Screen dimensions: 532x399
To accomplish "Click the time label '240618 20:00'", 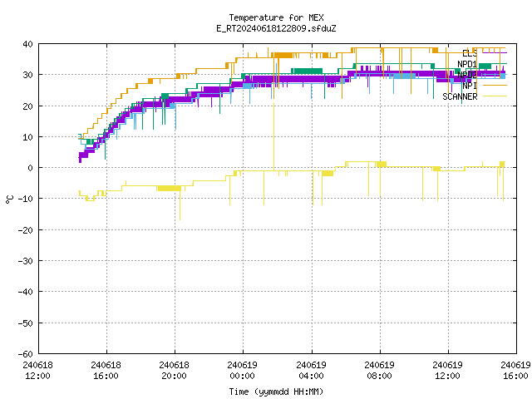I will coord(174,371).
